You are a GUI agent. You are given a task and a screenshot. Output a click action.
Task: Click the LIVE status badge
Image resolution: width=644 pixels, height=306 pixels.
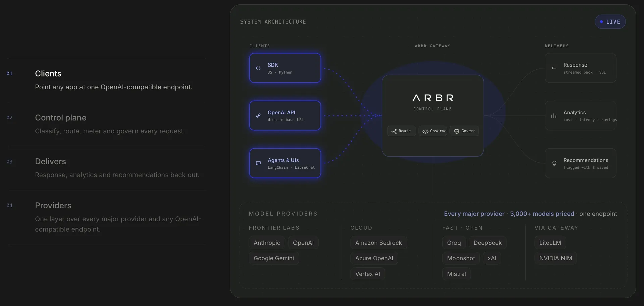point(610,22)
